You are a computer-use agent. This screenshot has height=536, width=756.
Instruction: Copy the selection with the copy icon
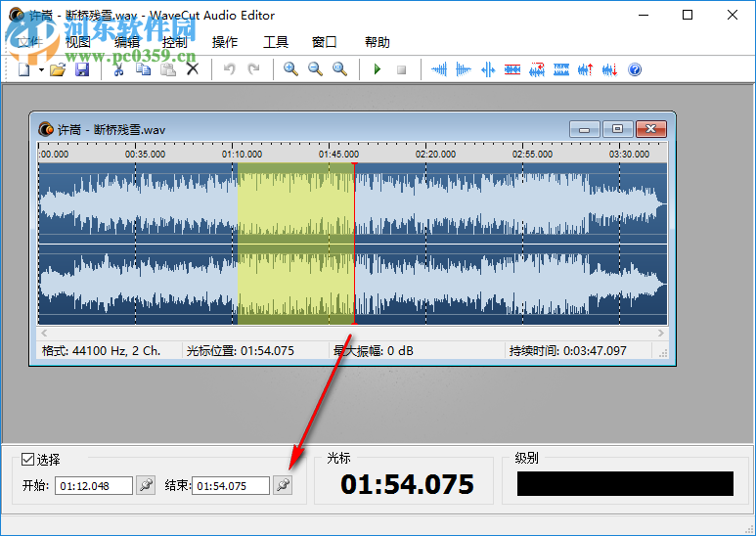(x=143, y=69)
